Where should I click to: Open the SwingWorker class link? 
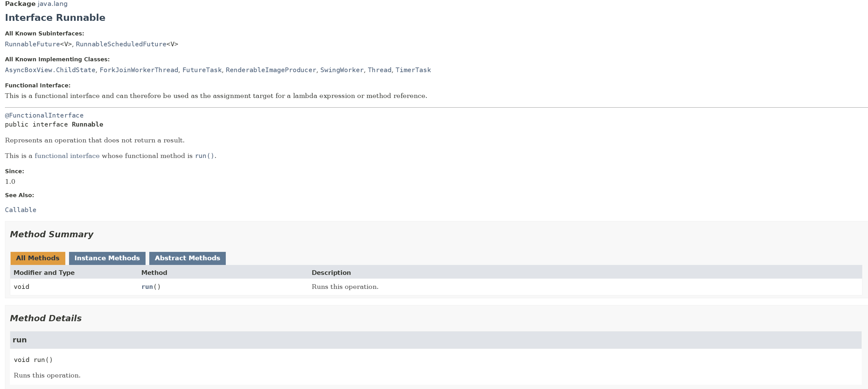point(342,70)
